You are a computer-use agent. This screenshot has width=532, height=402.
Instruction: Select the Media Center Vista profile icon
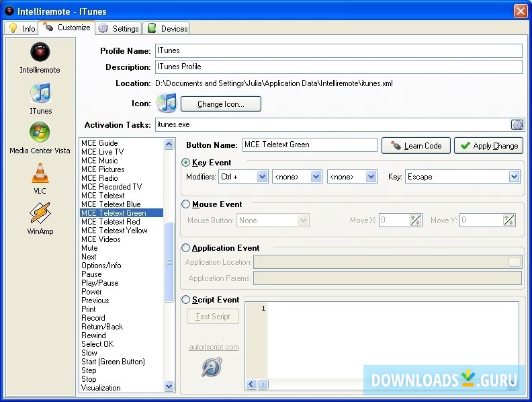tap(40, 132)
